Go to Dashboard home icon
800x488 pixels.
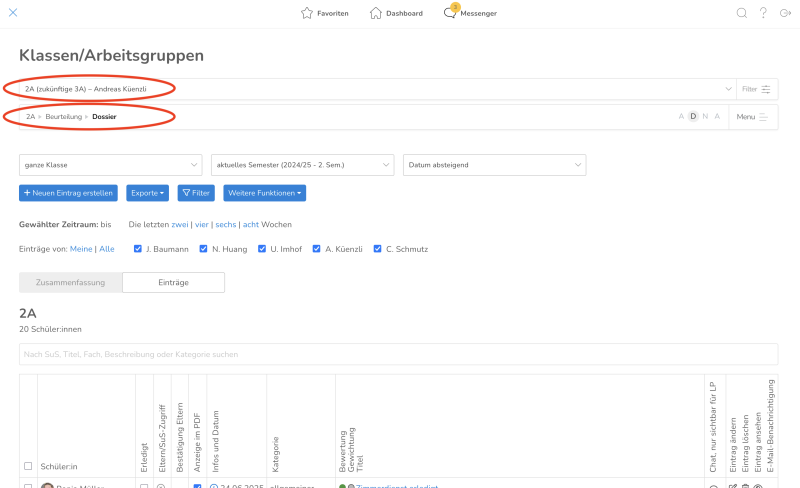(376, 13)
